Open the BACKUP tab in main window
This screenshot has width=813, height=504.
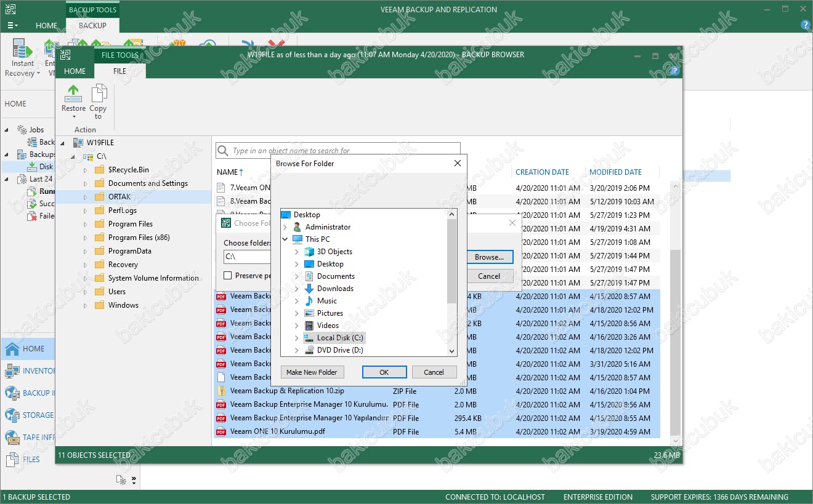[x=92, y=26]
